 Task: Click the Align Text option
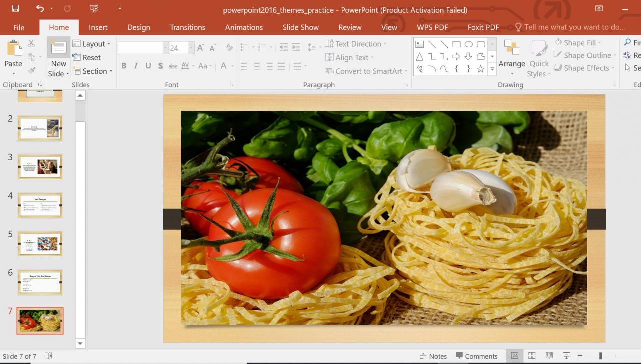[350, 57]
